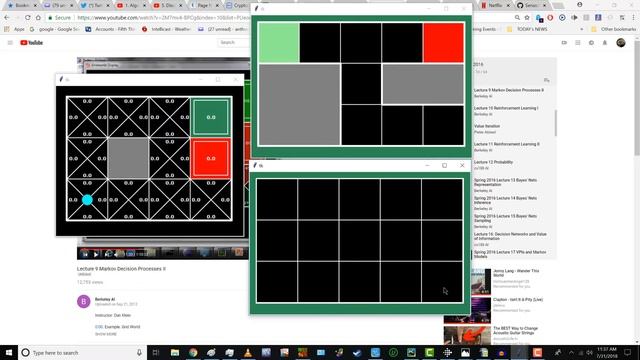The height and width of the screenshot is (360, 640).
Task: Open the Action Center notifications icon
Action: click(x=628, y=352)
